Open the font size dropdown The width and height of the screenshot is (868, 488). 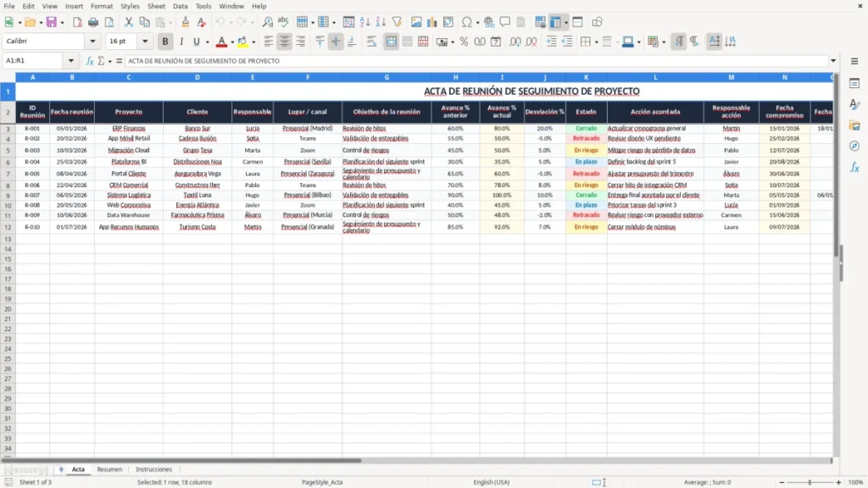pyautogui.click(x=145, y=41)
